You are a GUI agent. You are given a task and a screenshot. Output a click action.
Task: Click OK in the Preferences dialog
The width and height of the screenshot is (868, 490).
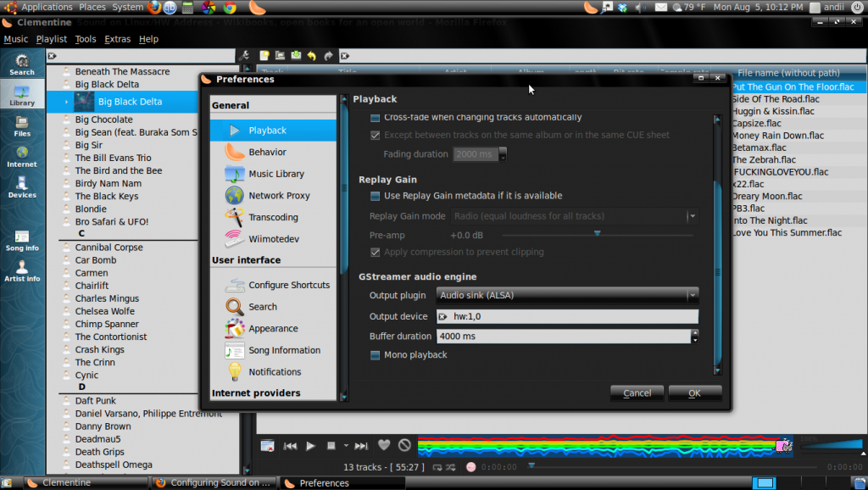click(x=695, y=393)
